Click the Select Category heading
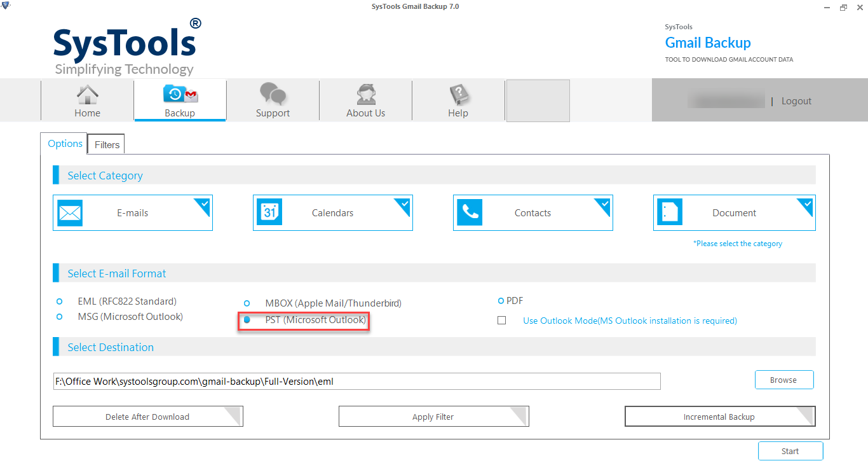This screenshot has height=463, width=868. click(105, 176)
